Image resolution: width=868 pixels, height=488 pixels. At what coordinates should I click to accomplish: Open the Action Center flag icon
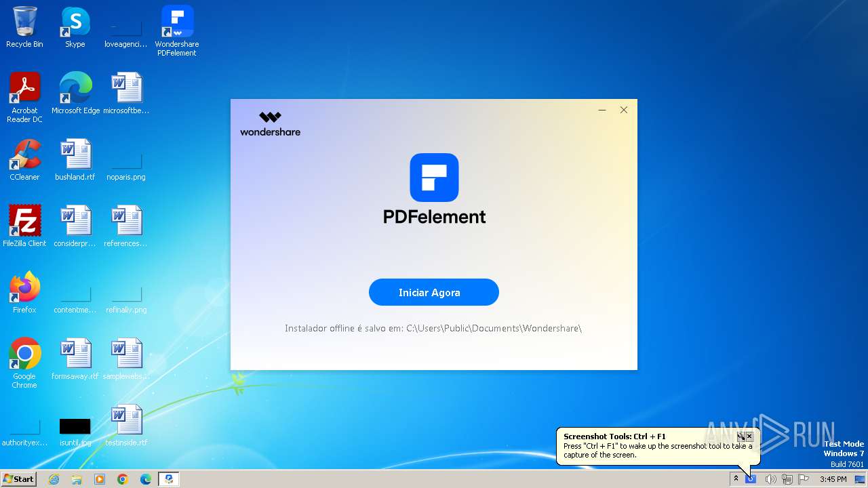pyautogui.click(x=804, y=479)
